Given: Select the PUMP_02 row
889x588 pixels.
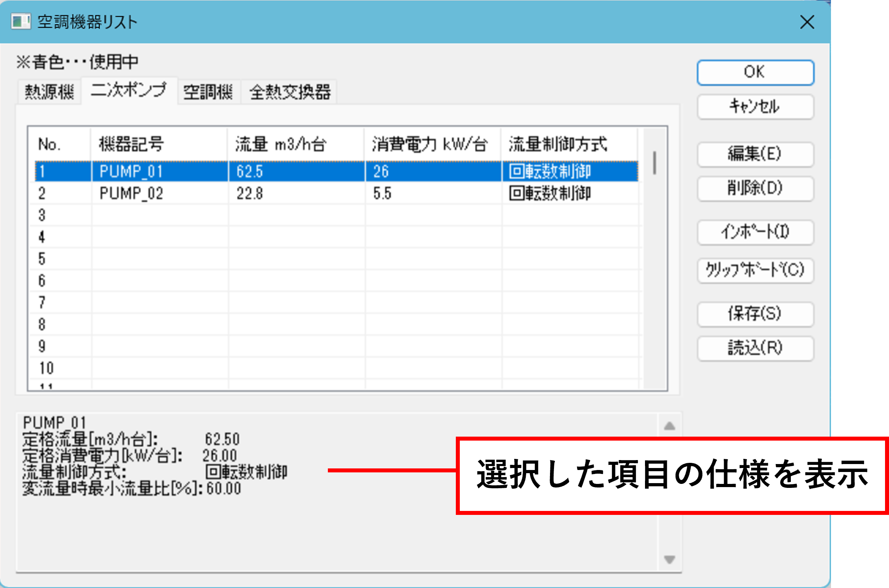Looking at the screenshot, I should coord(131,193).
